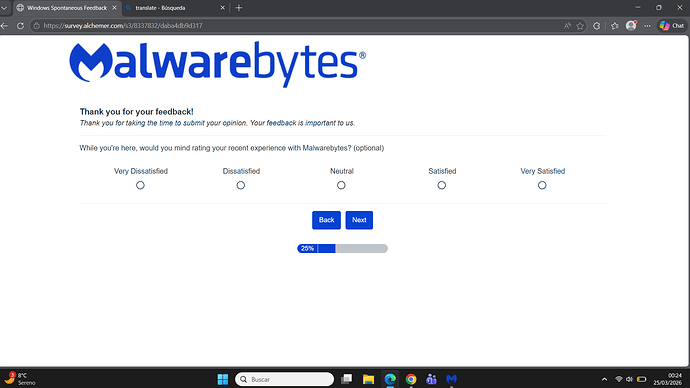
Task: Open the browser profile avatar
Action: pos(631,26)
